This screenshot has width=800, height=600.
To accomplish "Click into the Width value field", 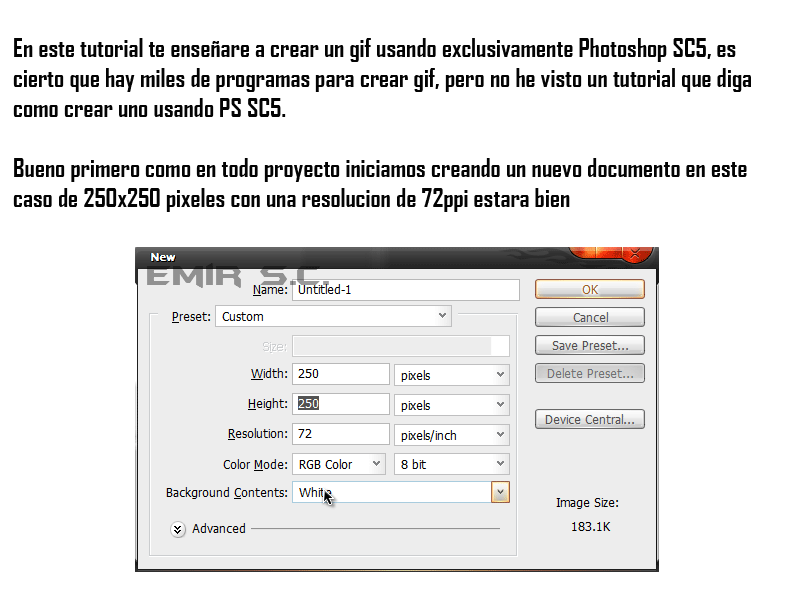I will click(340, 374).
